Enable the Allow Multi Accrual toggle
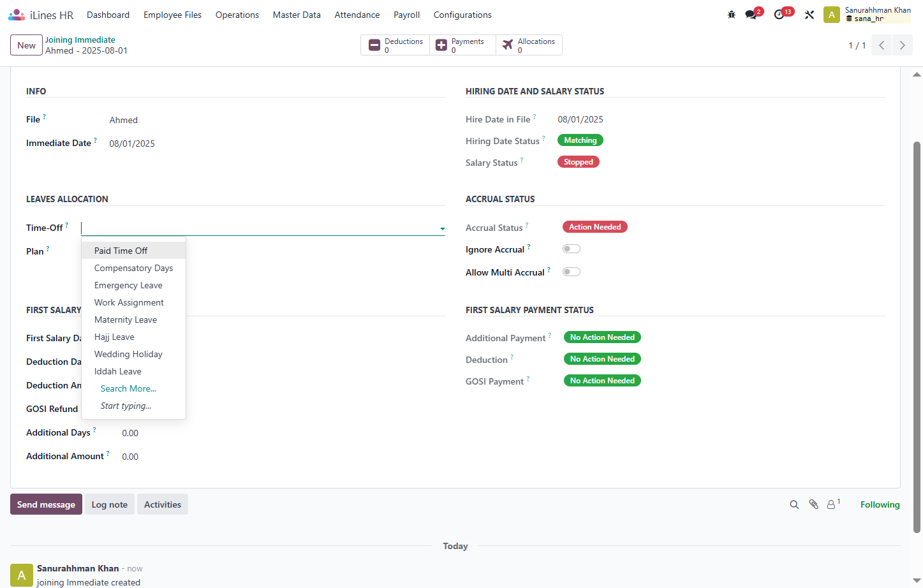The height and width of the screenshot is (588, 923). coord(572,272)
